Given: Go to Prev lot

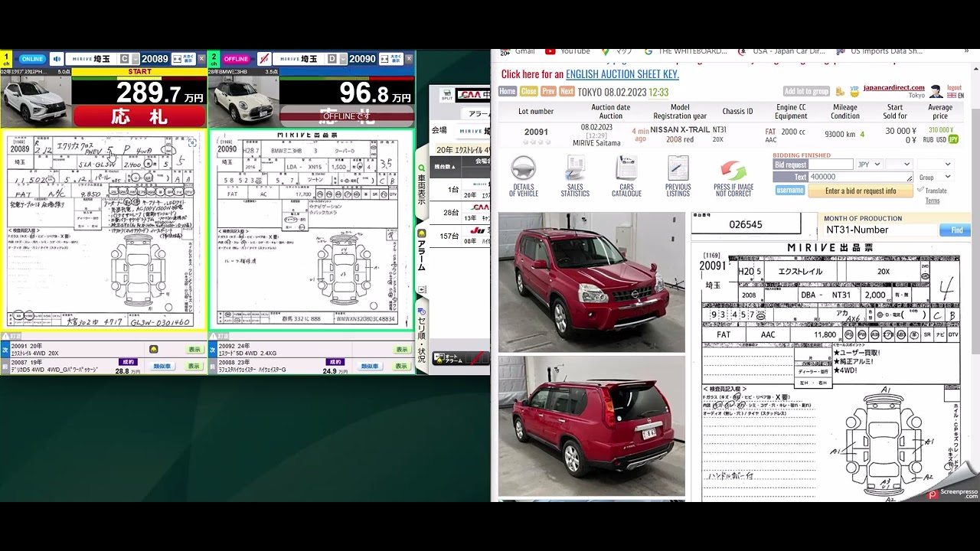Looking at the screenshot, I should coord(548,91).
